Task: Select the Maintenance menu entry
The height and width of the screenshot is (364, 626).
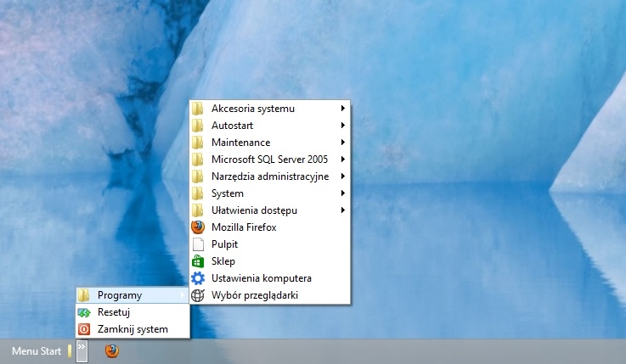Action: click(270, 143)
